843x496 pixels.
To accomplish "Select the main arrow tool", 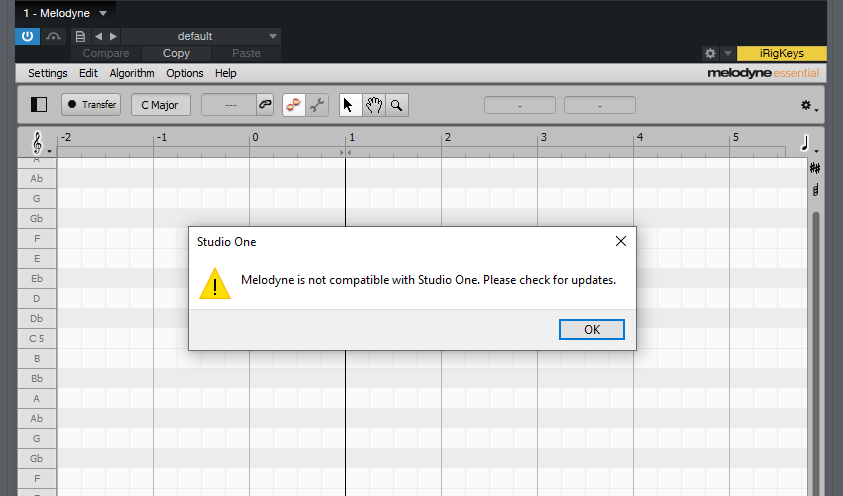I will pos(351,105).
